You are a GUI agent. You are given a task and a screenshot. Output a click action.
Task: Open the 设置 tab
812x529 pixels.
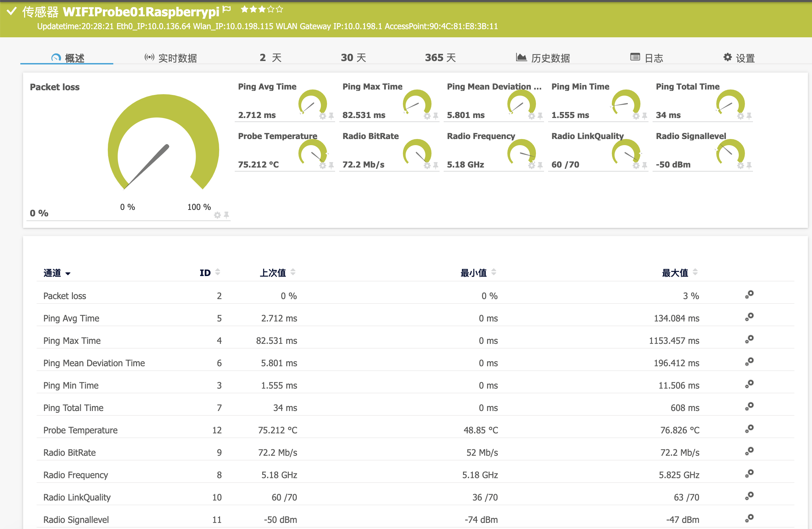[x=739, y=58]
